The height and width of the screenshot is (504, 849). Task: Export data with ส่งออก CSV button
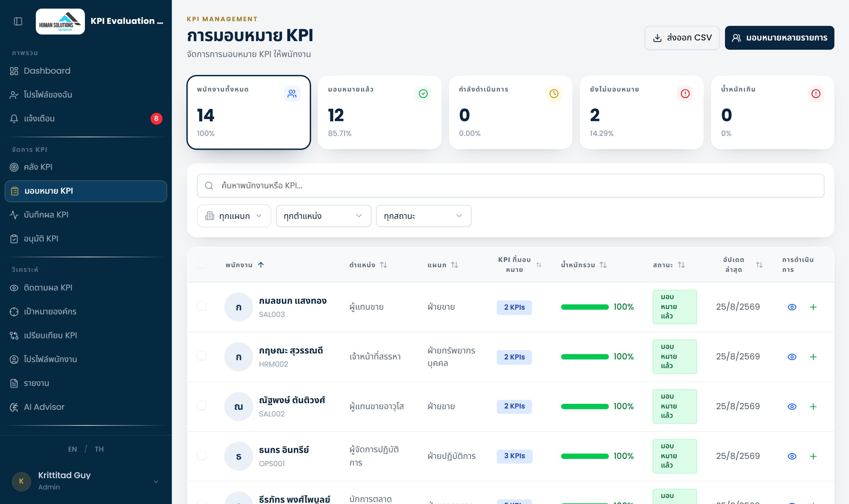(x=682, y=38)
